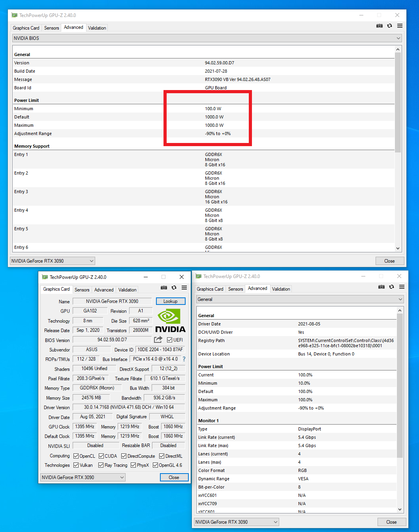Viewport: 419px width, 532px height.
Task: Toggle the PhysX checkbox
Action: click(x=133, y=465)
